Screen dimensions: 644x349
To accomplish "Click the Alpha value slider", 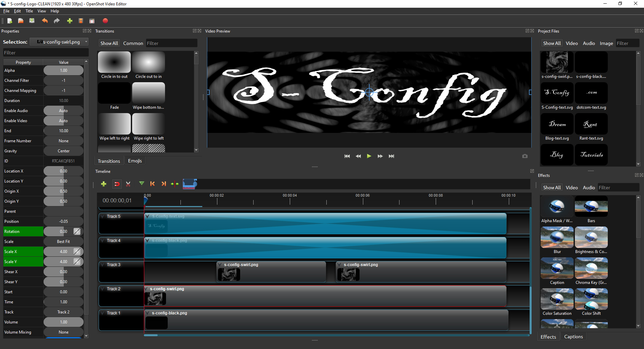I will (63, 70).
